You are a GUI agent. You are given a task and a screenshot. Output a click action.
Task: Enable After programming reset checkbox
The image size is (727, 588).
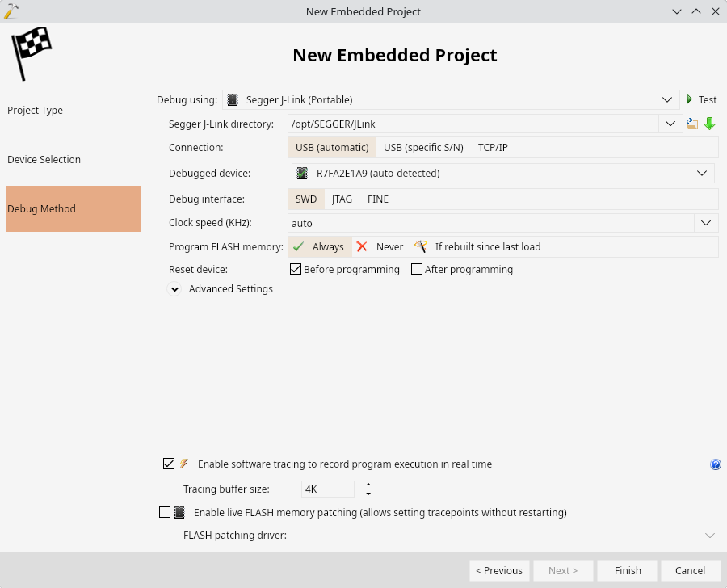click(417, 269)
